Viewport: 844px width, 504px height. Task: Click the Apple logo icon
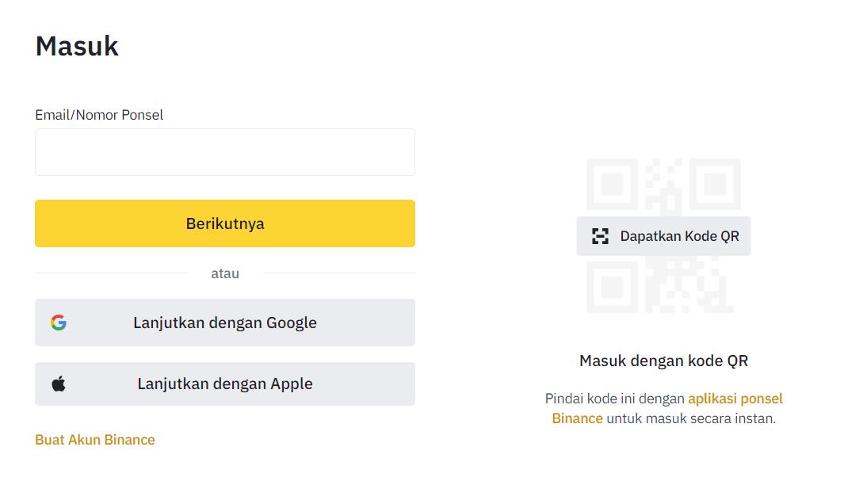click(59, 384)
